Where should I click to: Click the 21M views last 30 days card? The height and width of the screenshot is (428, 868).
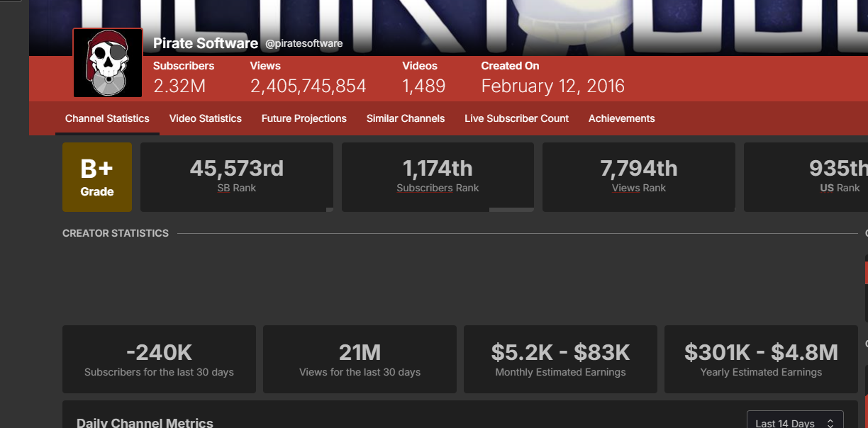coord(360,359)
